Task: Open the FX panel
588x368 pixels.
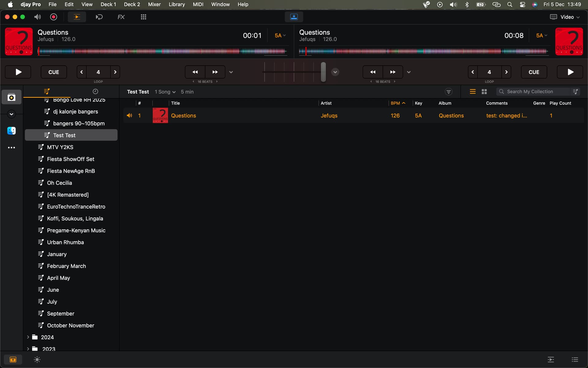Action: tap(121, 17)
